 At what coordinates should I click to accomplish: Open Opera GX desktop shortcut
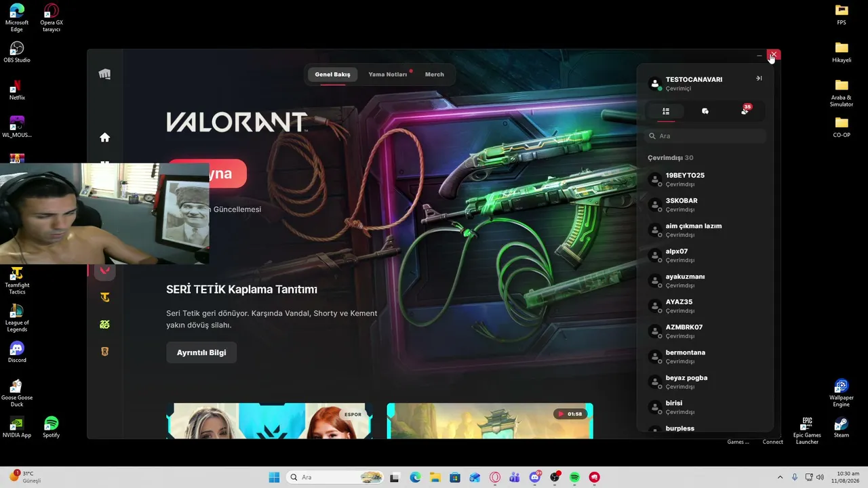(x=51, y=18)
